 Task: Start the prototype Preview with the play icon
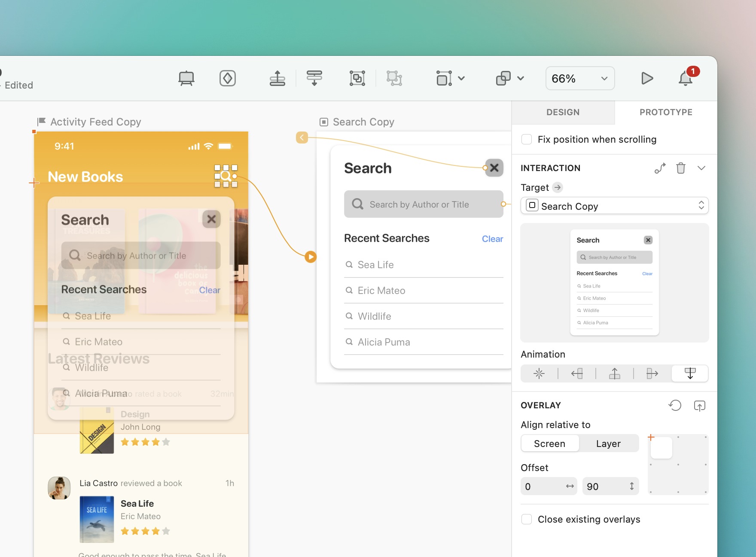pos(647,78)
